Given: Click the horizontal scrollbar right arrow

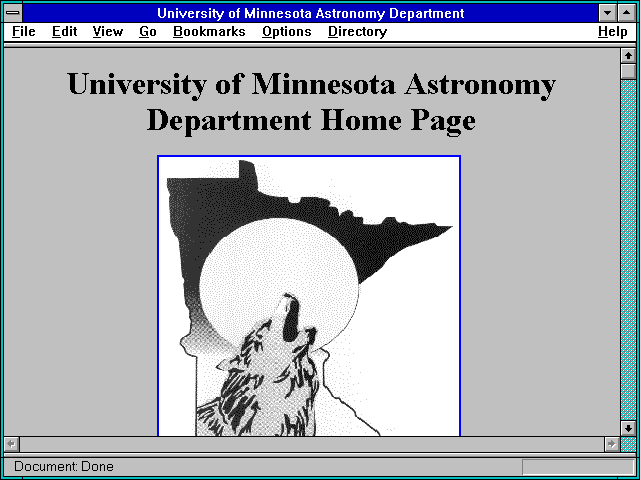Looking at the screenshot, I should point(611,444).
